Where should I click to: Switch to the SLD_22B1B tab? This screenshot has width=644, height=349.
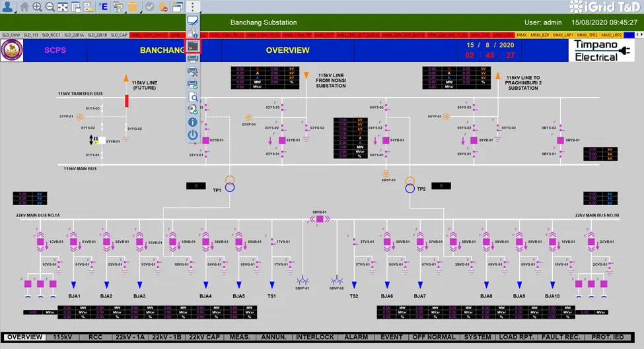[x=97, y=35]
